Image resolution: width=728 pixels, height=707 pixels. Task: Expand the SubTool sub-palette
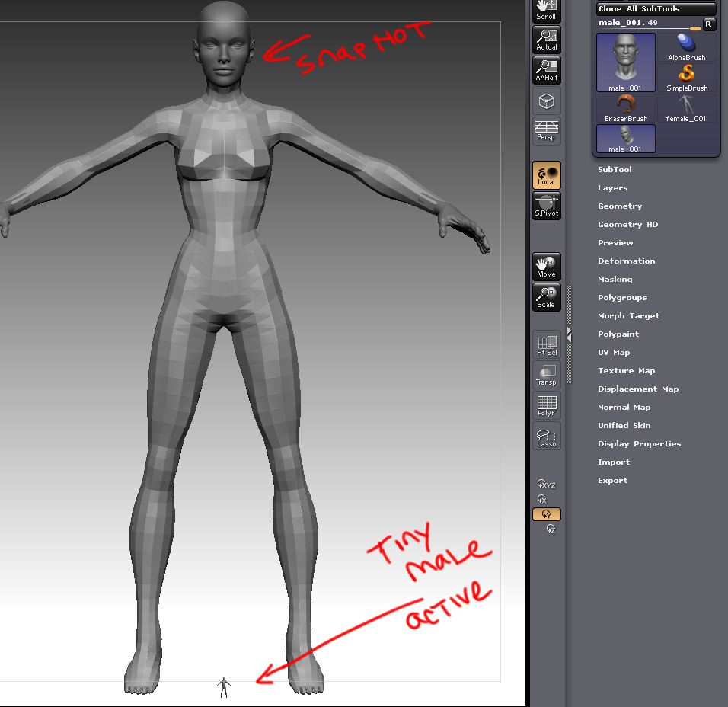615,170
